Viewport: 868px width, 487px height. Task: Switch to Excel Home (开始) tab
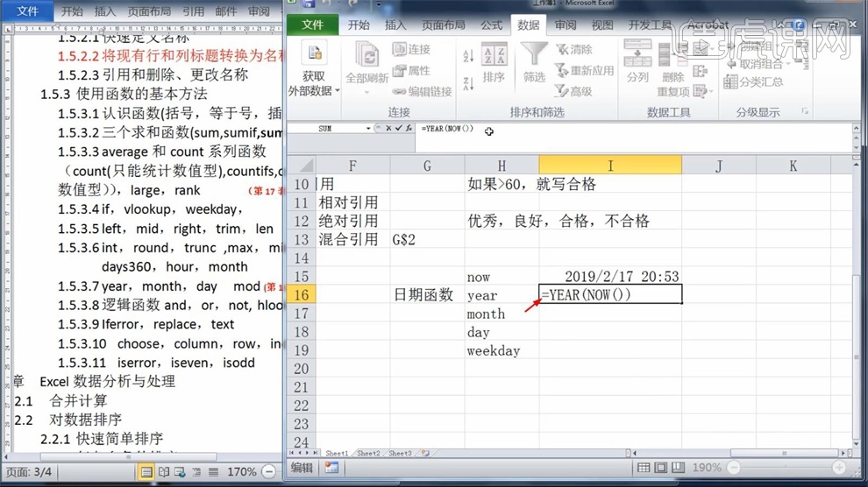click(x=359, y=25)
